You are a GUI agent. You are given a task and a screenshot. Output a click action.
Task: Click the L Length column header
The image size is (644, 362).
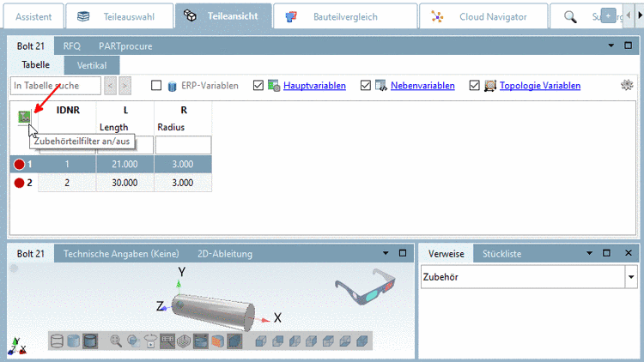tap(125, 118)
